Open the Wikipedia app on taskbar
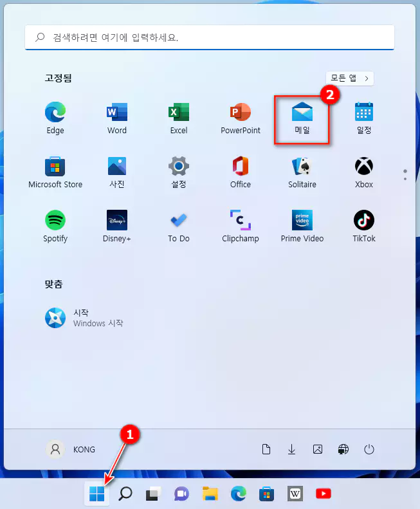The image size is (420, 509). tap(295, 494)
